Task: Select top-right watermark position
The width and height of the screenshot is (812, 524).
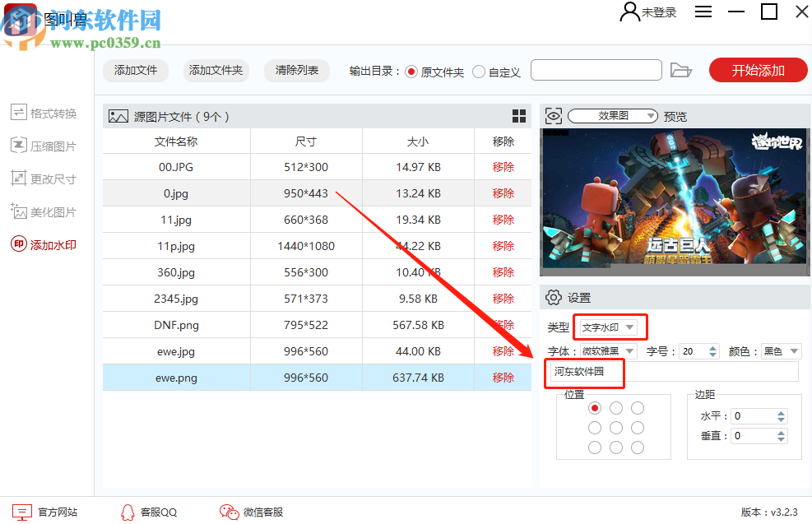Action: pyautogui.click(x=638, y=408)
